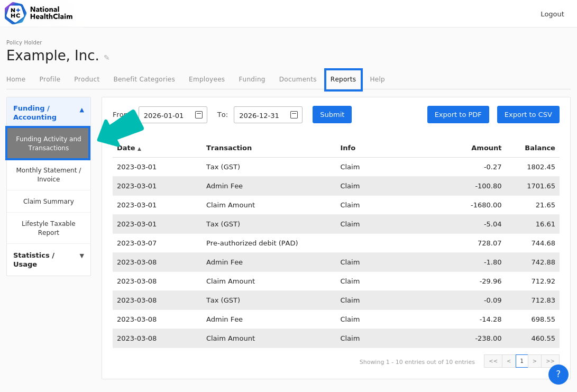Viewport: 577px width, 392px height.
Task: Go to last page of entries
Action: pyautogui.click(x=550, y=361)
